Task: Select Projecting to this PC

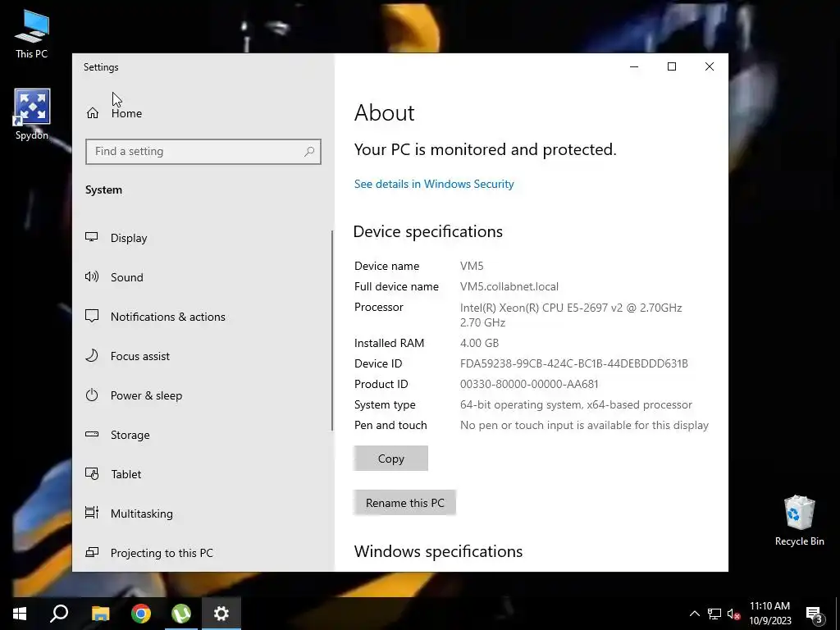Action: click(x=203, y=553)
